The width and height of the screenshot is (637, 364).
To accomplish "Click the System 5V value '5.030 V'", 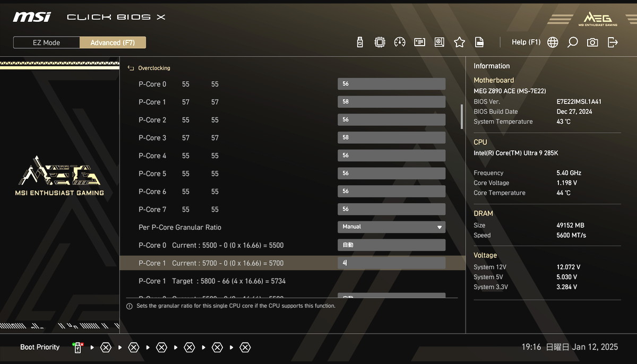I will [x=567, y=278].
